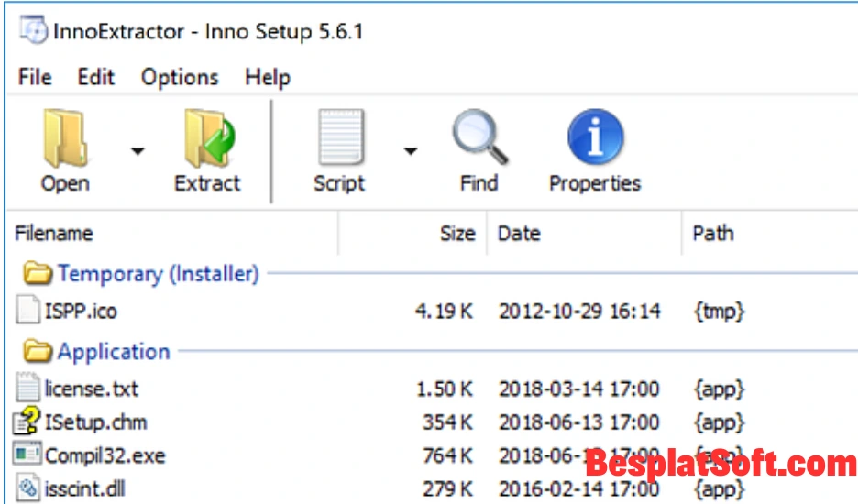Click the 1.50 K size value
The image size is (858, 504).
coord(445,389)
